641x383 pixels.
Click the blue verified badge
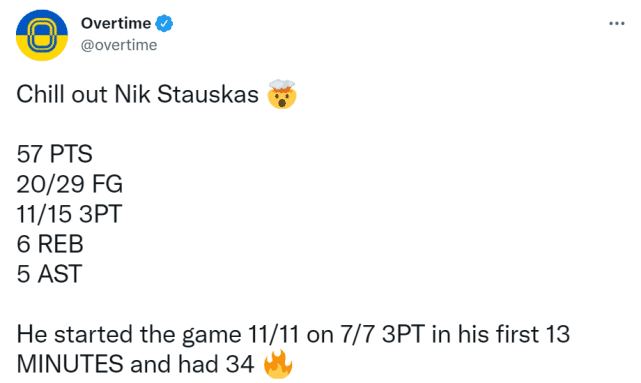point(164,23)
